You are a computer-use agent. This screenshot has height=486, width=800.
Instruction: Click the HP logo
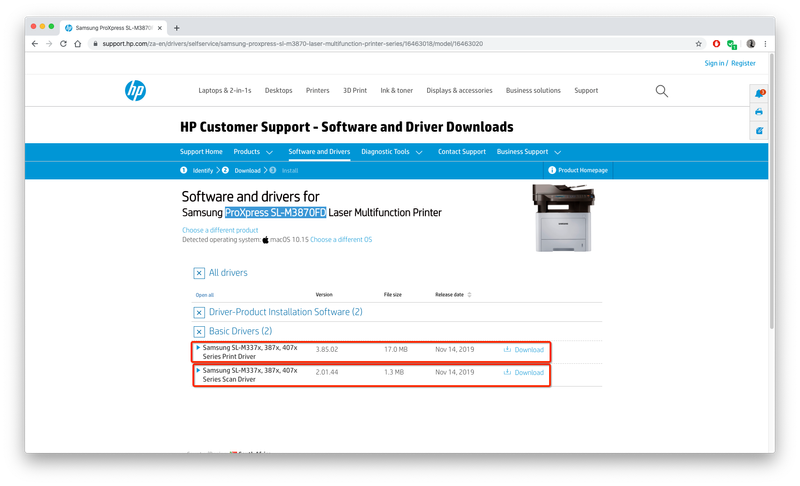(x=135, y=90)
